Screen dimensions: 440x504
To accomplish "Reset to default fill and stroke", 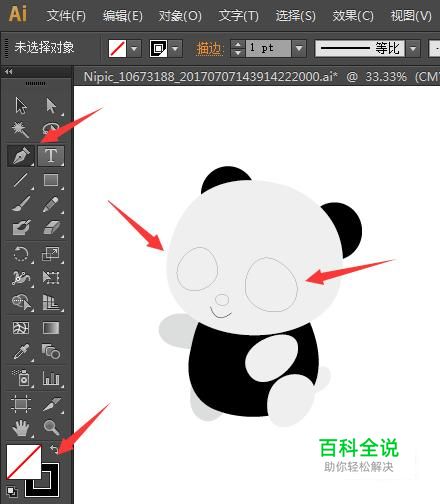I will (x=12, y=491).
